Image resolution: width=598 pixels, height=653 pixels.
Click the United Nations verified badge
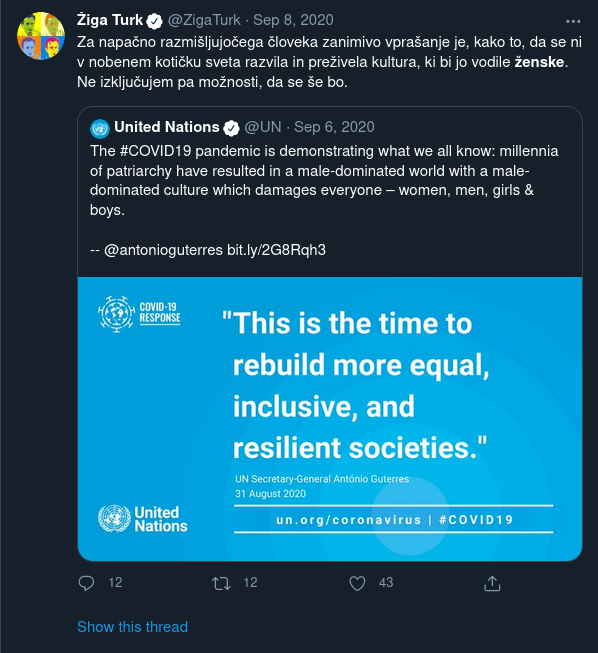[x=231, y=128]
